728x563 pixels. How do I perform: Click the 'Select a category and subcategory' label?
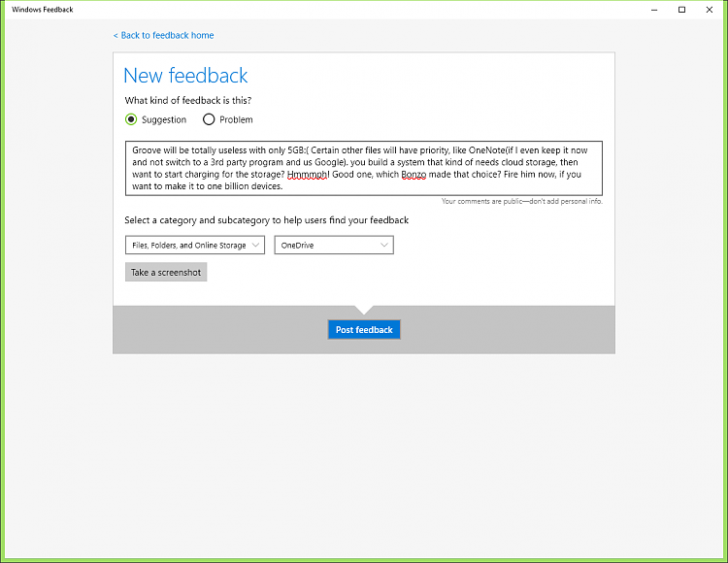click(267, 220)
